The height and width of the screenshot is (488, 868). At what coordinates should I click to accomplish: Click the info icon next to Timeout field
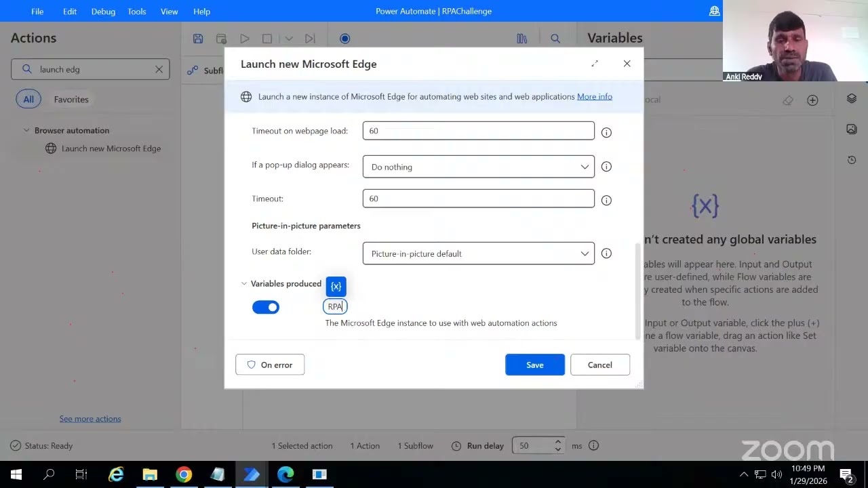tap(606, 200)
